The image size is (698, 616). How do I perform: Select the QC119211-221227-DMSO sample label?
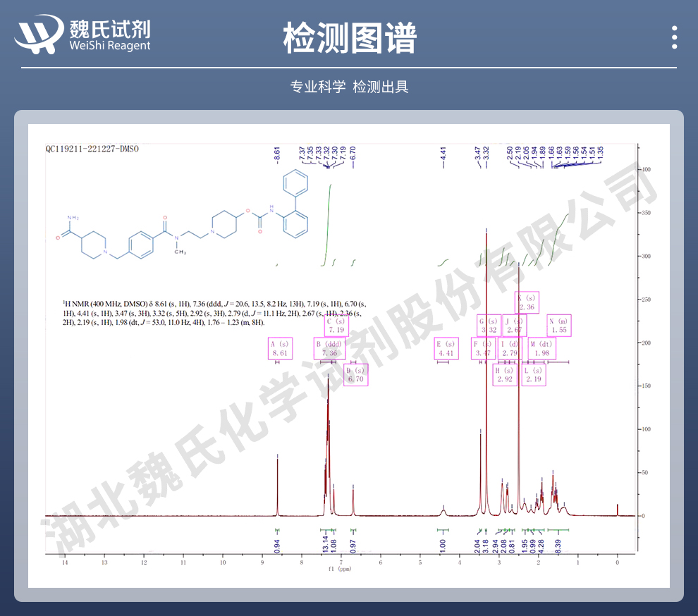(92, 149)
